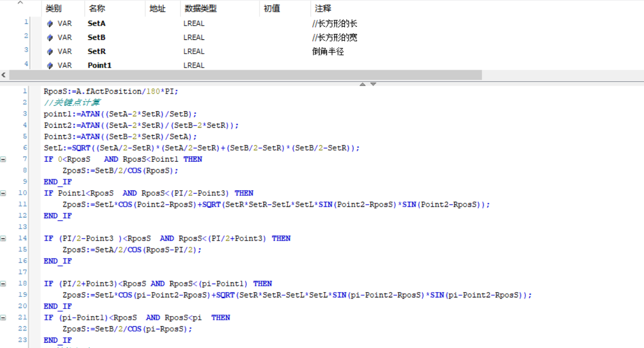Click the VAR scope icon for Point1

50,65
